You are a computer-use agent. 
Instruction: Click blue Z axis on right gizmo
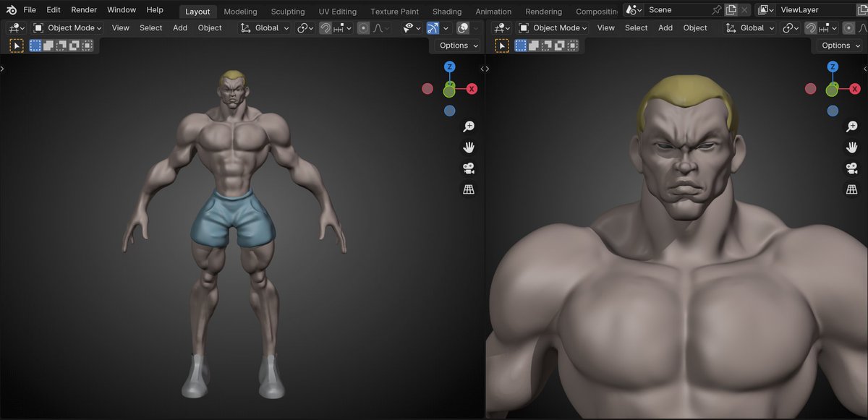[x=833, y=67]
